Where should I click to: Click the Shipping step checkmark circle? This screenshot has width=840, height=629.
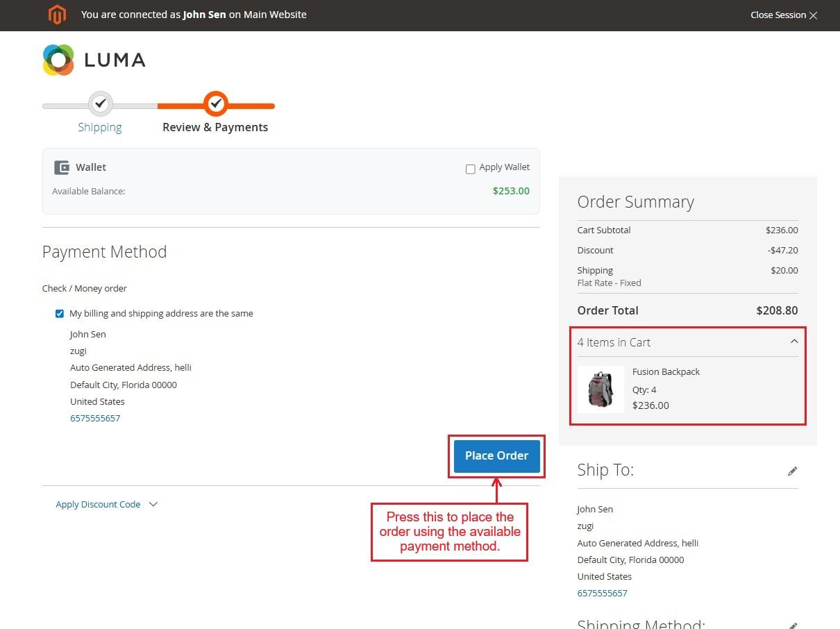[100, 104]
